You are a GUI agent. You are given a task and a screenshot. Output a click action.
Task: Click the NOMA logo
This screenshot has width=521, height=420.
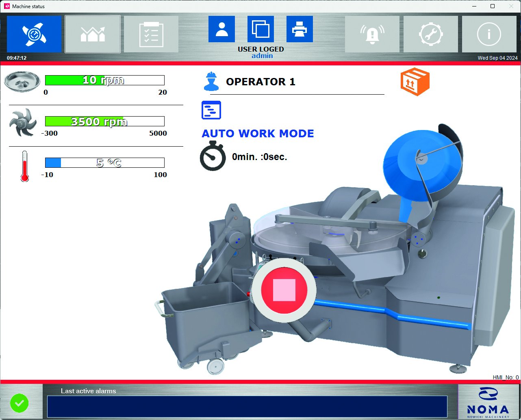tap(488, 402)
